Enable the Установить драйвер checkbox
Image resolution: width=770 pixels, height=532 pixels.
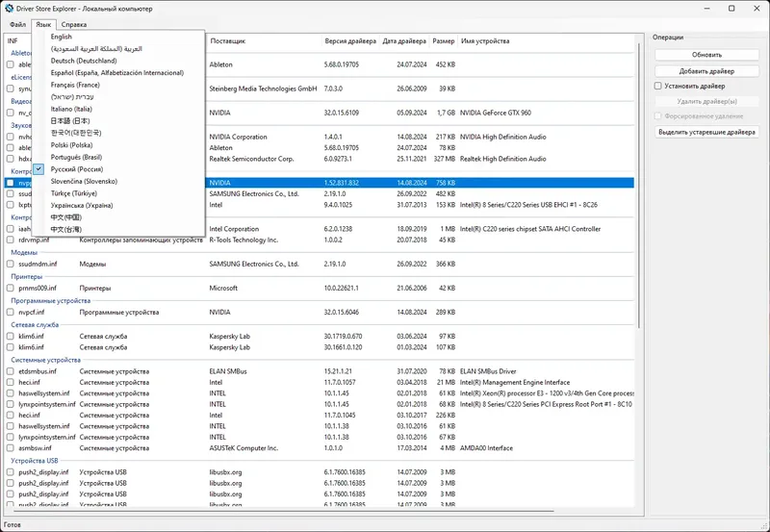pos(658,86)
